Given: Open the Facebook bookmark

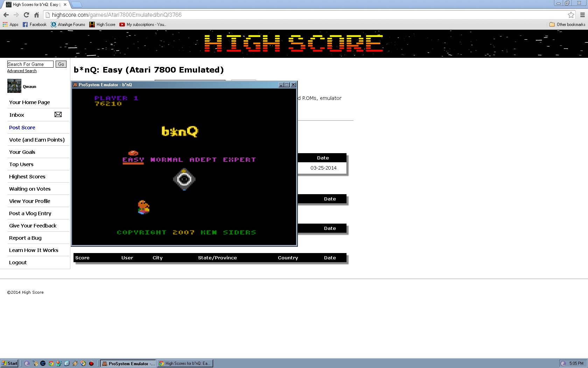Looking at the screenshot, I should [35, 25].
